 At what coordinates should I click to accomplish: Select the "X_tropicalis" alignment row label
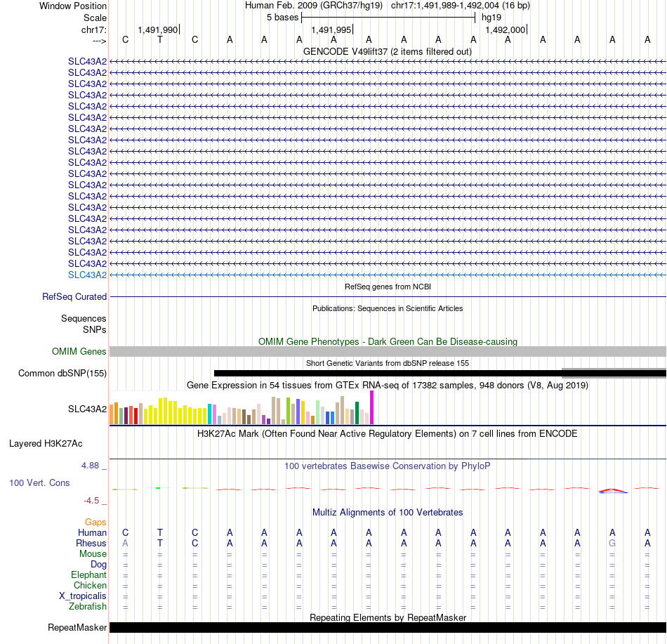(x=83, y=596)
